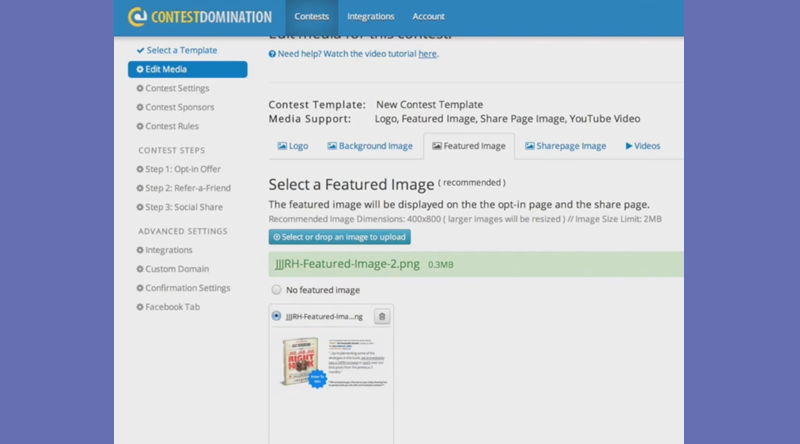Click the gear icon beside Step 3
The image size is (800, 444).
(x=140, y=207)
